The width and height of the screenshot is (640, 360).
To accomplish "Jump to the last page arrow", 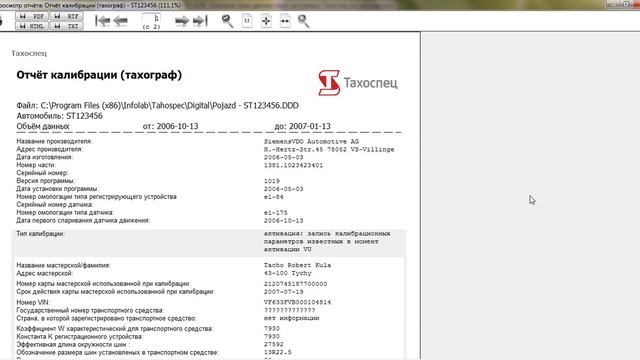I will 200,21.
